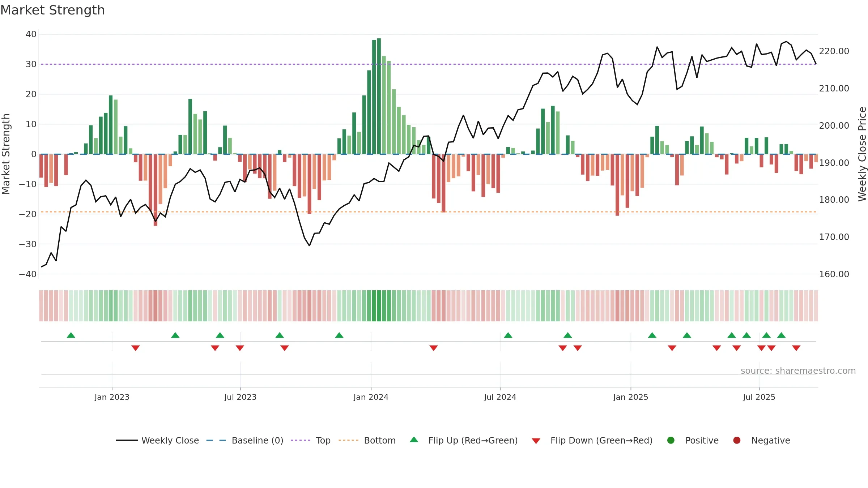Click the dark red Negative circle in the legend
This screenshot has width=868, height=488.
tap(737, 440)
